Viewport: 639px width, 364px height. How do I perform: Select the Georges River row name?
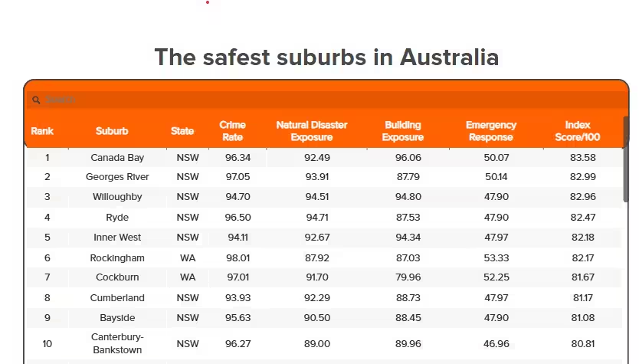pos(117,177)
